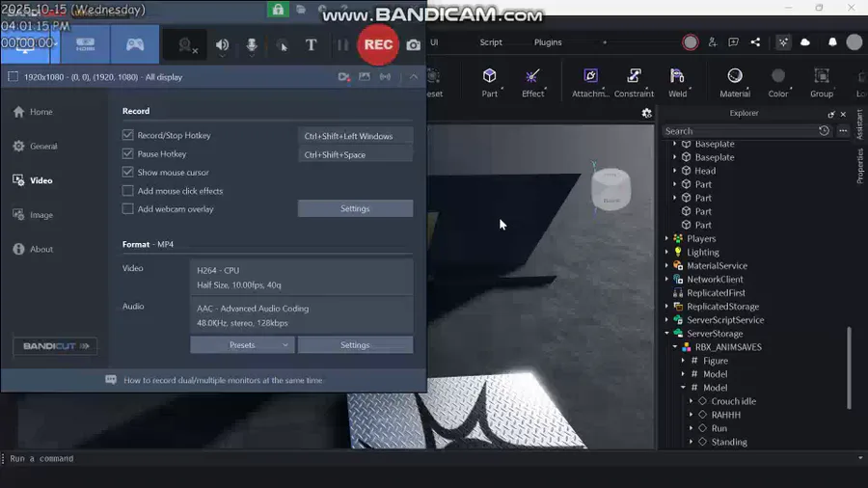
Task: Click the Assistant sparkle icon in Studio
Action: click(x=783, y=42)
